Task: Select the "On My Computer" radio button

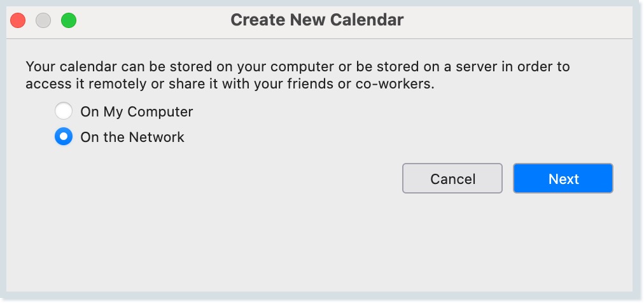Action: pyautogui.click(x=64, y=112)
